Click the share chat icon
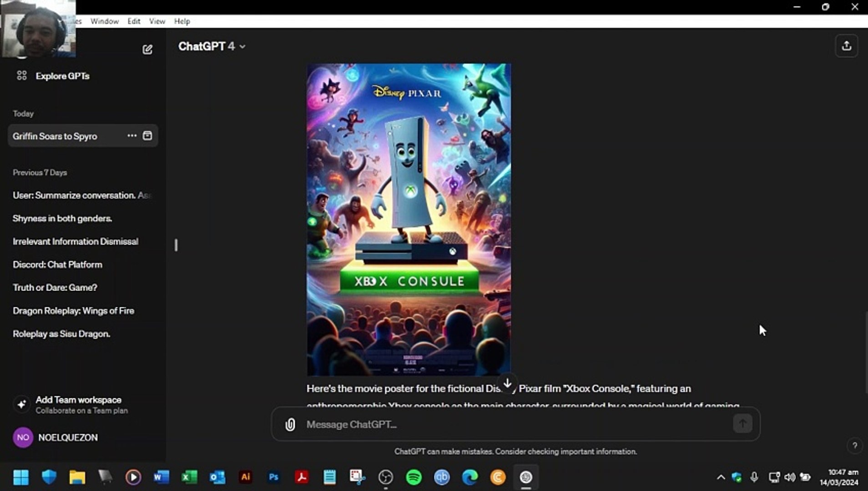Screen dimensions: 868x491 tap(847, 46)
